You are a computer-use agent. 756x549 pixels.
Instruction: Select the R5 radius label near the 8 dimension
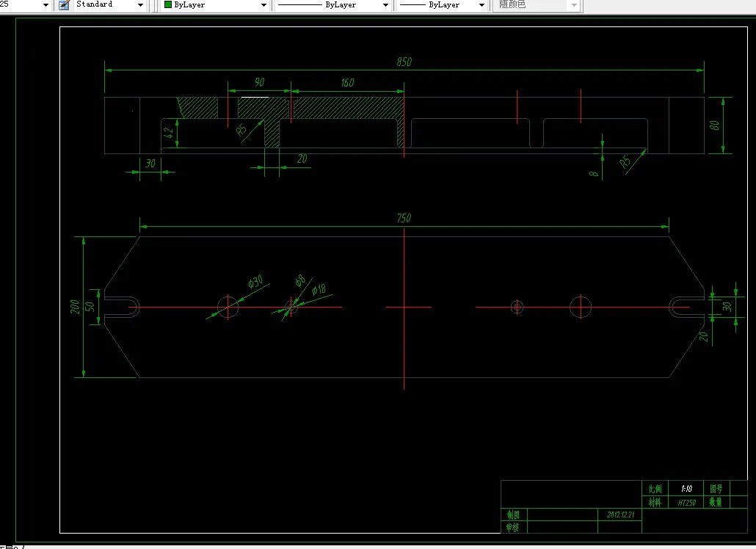pos(625,161)
